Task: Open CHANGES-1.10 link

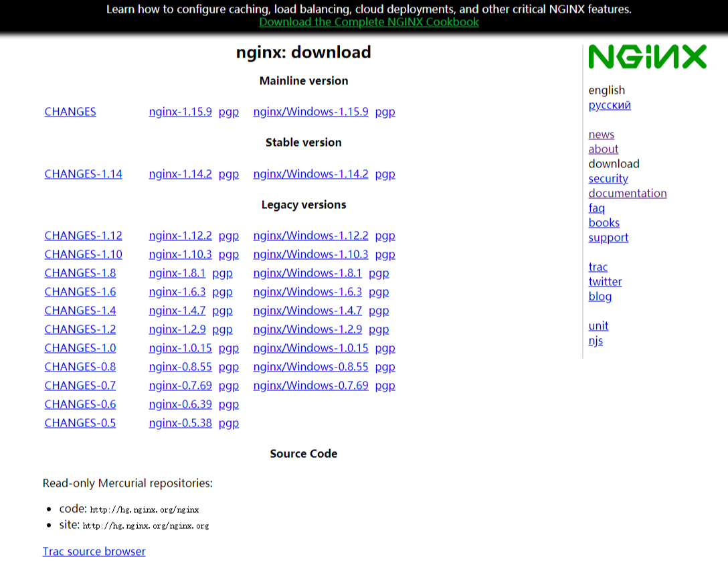Action: coord(83,254)
